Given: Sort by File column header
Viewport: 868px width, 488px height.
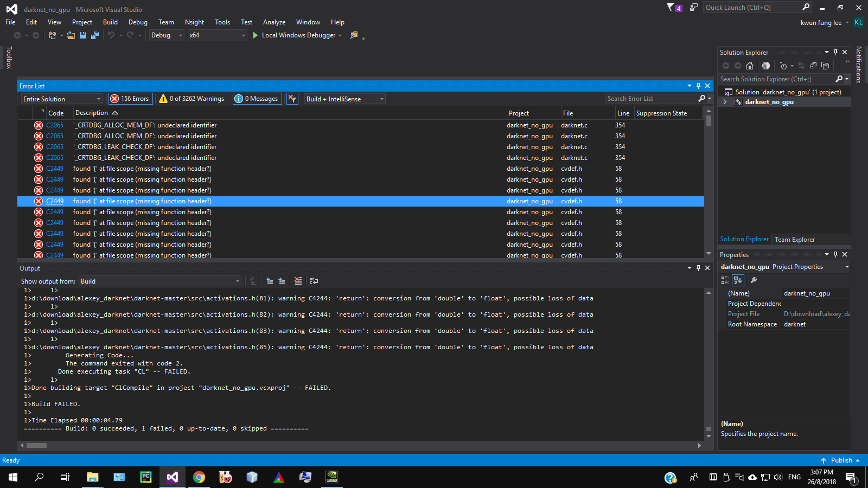Looking at the screenshot, I should pyautogui.click(x=588, y=113).
